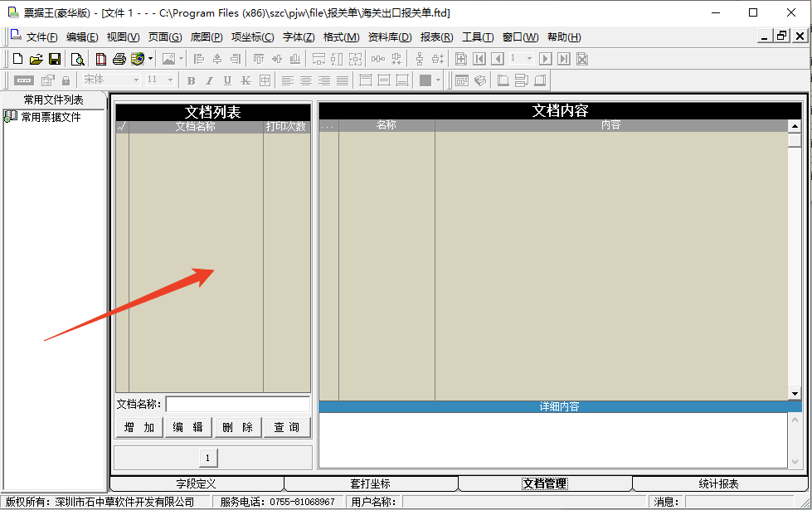Open the 文件(F) menu
Image resolution: width=812 pixels, height=510 pixels.
(x=41, y=37)
